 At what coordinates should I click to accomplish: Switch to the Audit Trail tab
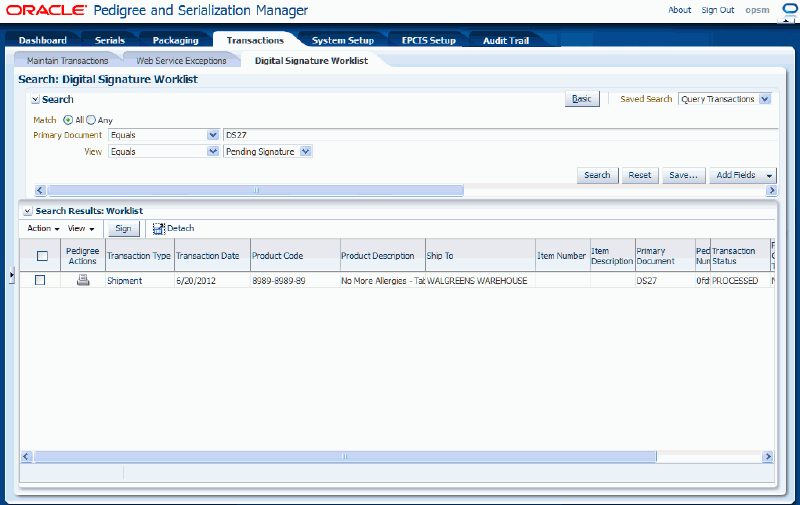coord(506,40)
